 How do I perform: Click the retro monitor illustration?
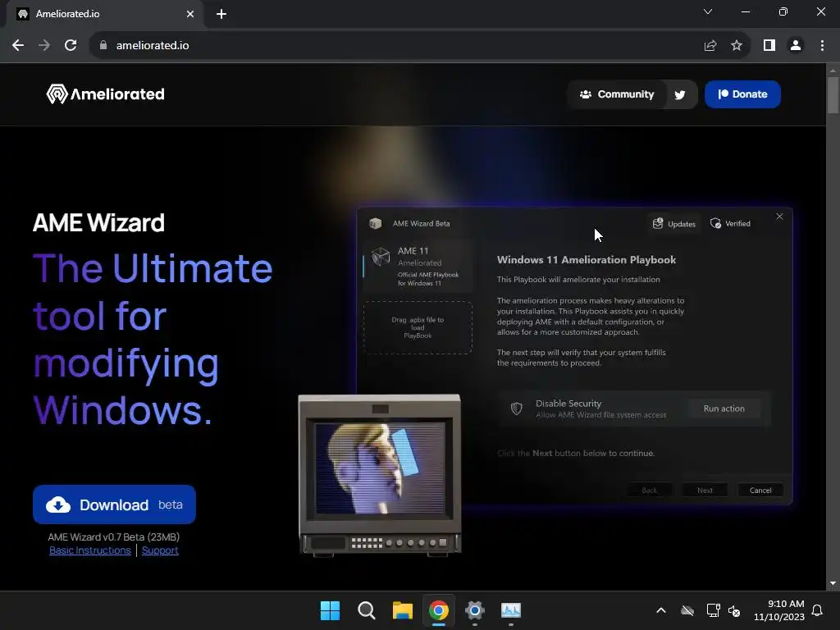click(x=379, y=475)
